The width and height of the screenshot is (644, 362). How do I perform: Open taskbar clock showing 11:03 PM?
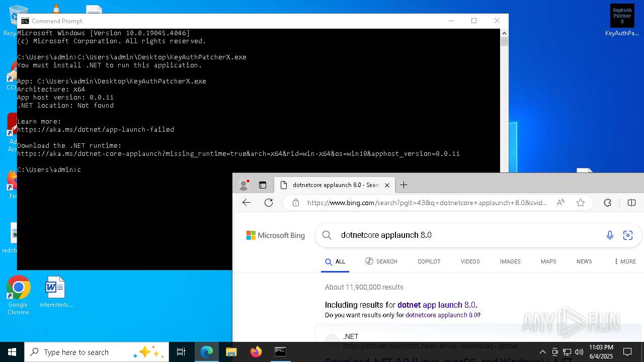tap(601, 352)
